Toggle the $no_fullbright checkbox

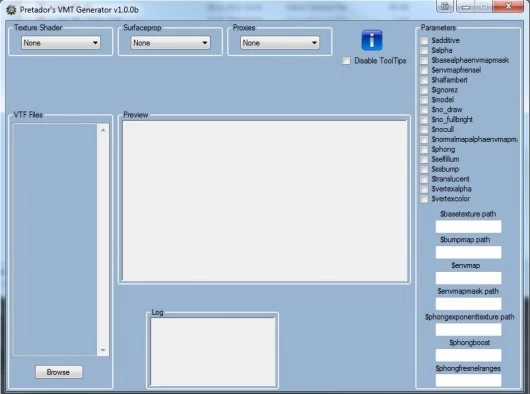[424, 120]
